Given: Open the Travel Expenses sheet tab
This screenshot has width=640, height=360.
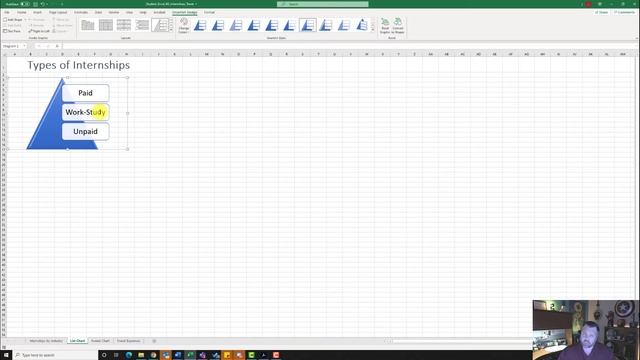Looking at the screenshot, I should 129,341.
